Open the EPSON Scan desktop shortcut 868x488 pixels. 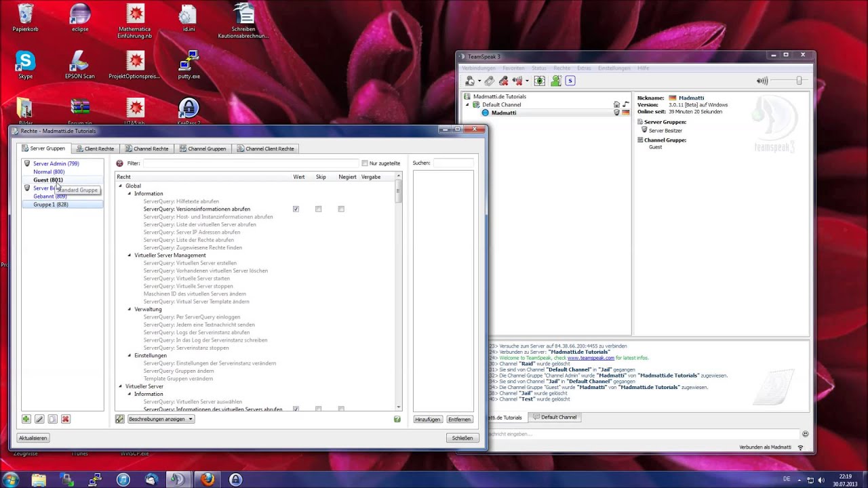80,66
